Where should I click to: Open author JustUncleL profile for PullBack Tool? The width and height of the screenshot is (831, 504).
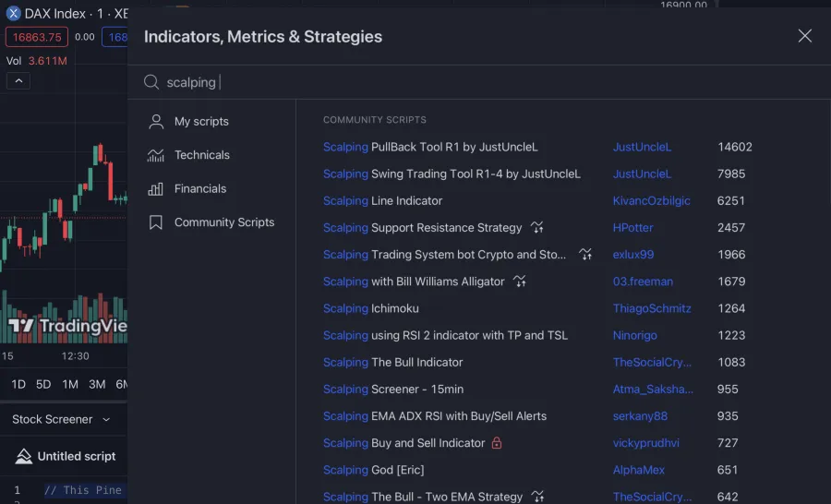tap(642, 147)
